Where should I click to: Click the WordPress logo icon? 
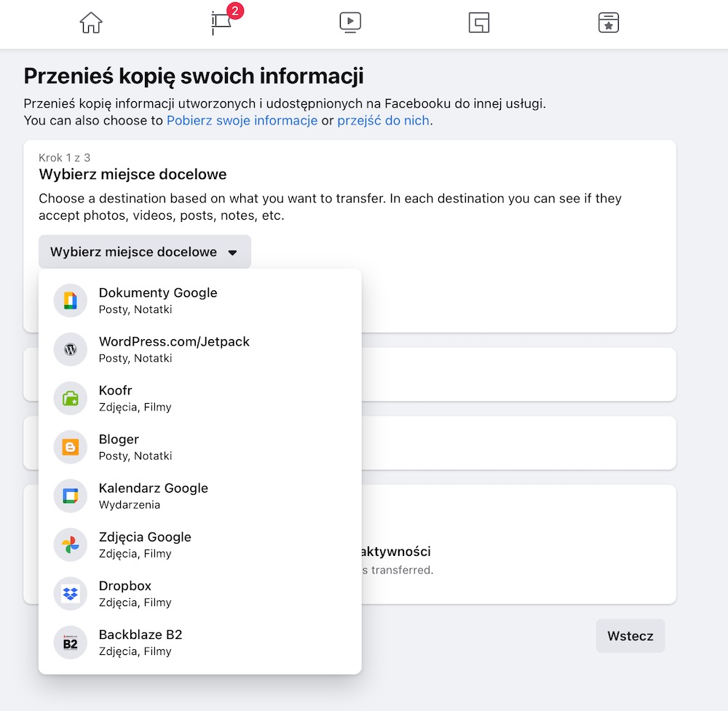click(70, 349)
